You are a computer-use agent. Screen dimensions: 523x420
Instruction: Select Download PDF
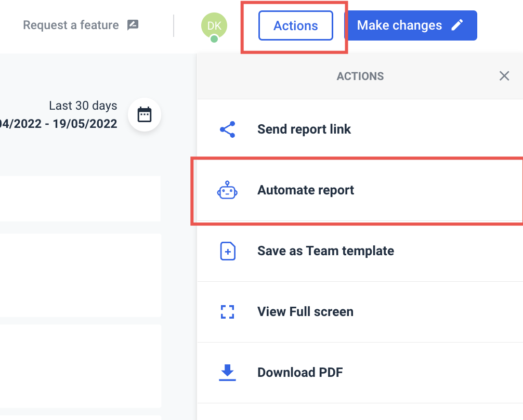coord(299,372)
